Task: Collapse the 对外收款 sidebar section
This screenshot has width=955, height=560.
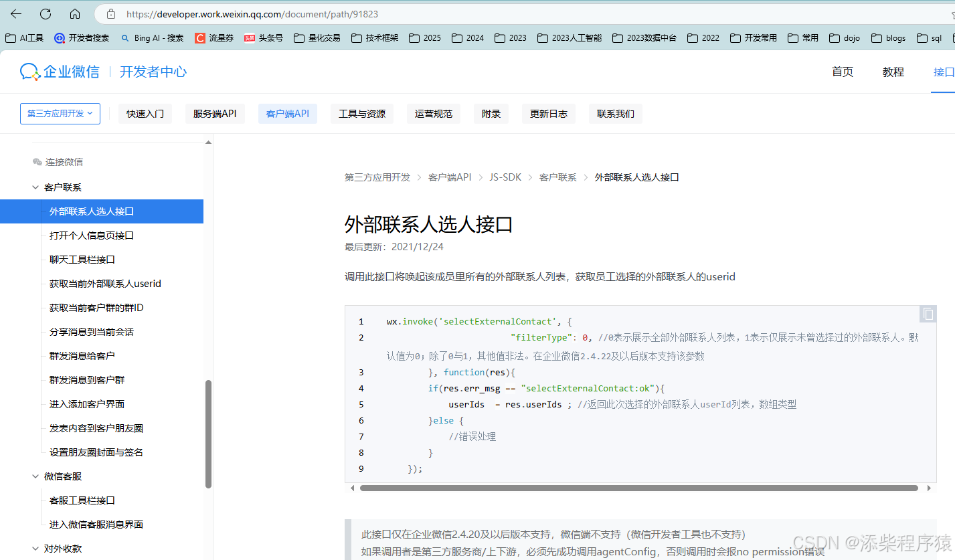Action: point(35,549)
